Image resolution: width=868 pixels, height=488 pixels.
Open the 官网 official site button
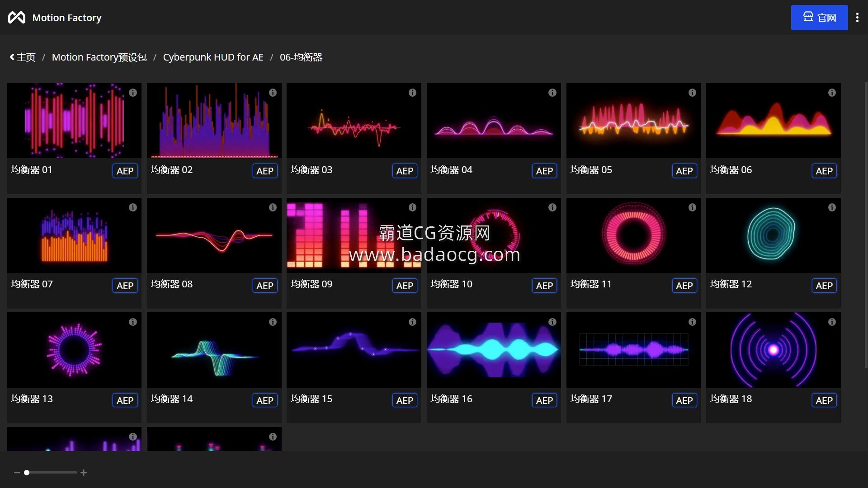coord(819,18)
